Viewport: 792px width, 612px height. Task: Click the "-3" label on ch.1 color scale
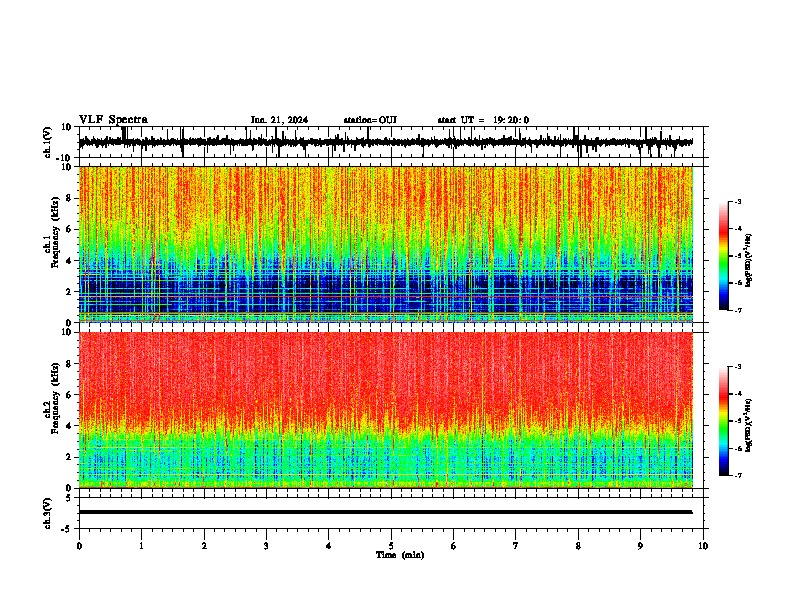738,202
